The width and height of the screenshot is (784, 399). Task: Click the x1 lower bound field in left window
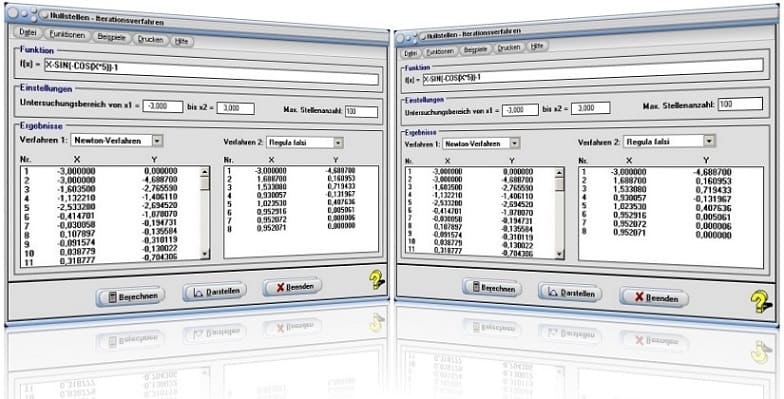coord(163,106)
